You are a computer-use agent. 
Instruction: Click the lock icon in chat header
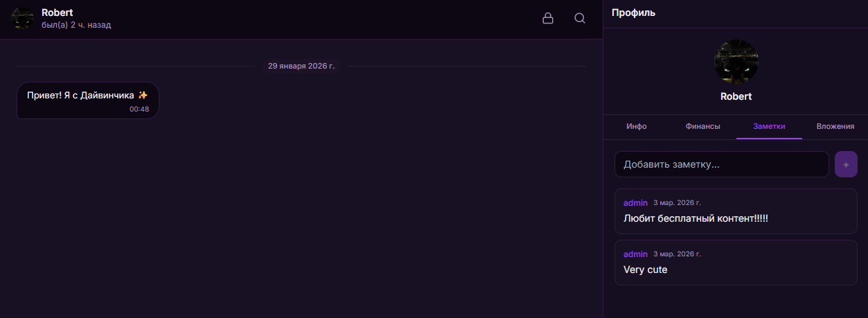coord(548,19)
